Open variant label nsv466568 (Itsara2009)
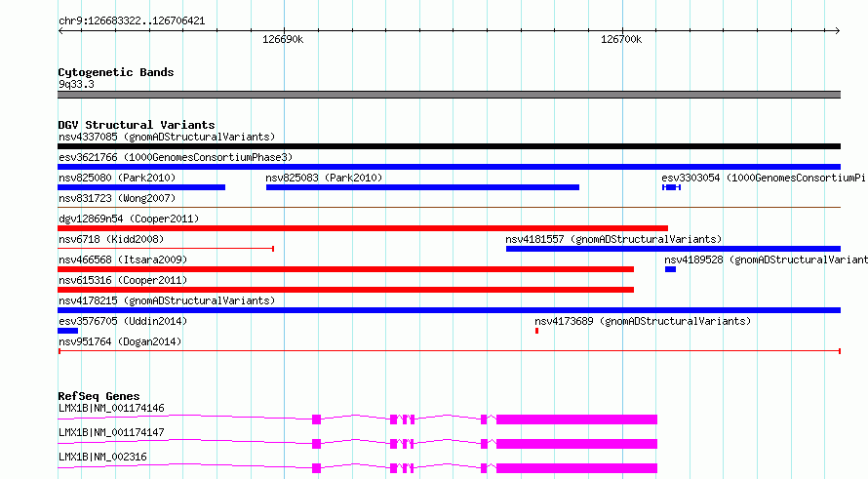Image resolution: width=868 pixels, height=479 pixels. (123, 259)
